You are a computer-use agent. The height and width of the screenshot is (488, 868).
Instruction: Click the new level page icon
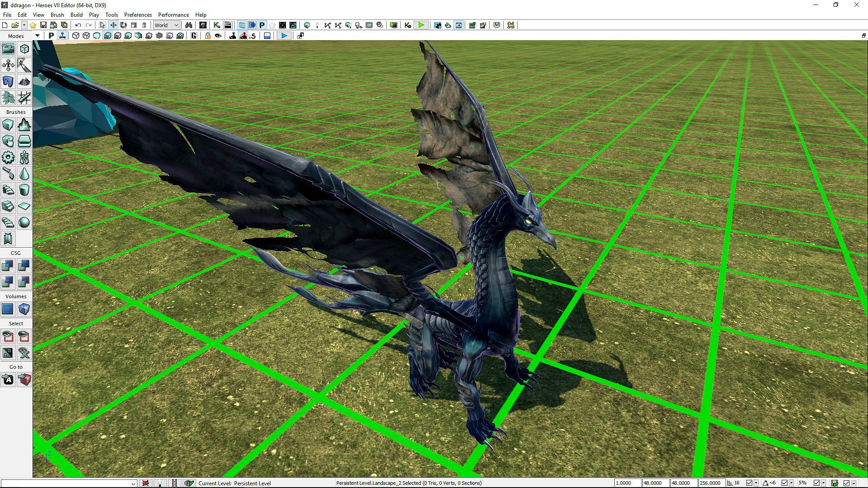(x=5, y=25)
